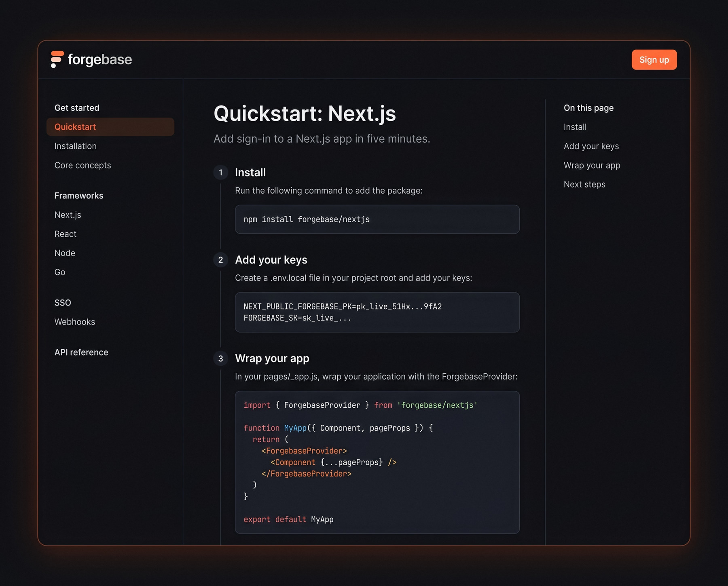Image resolution: width=728 pixels, height=586 pixels.
Task: Click the forgebase logo icon
Action: click(57, 59)
